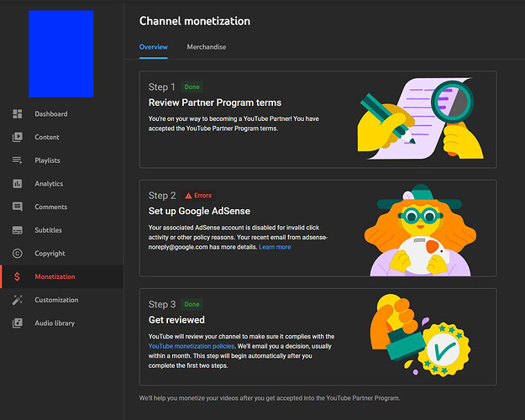
Task: Click the Monetization dollar sign icon
Action: [17, 276]
